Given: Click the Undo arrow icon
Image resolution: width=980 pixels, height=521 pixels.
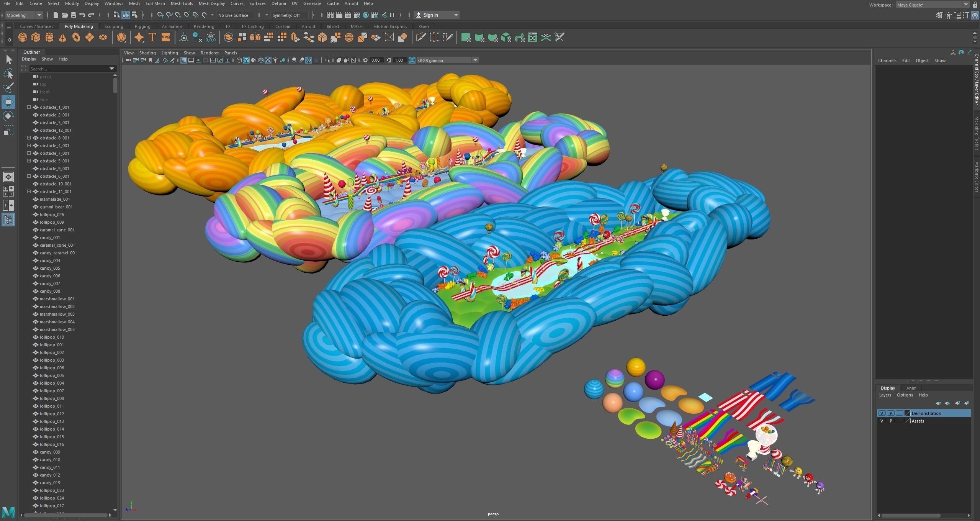Looking at the screenshot, I should point(82,15).
